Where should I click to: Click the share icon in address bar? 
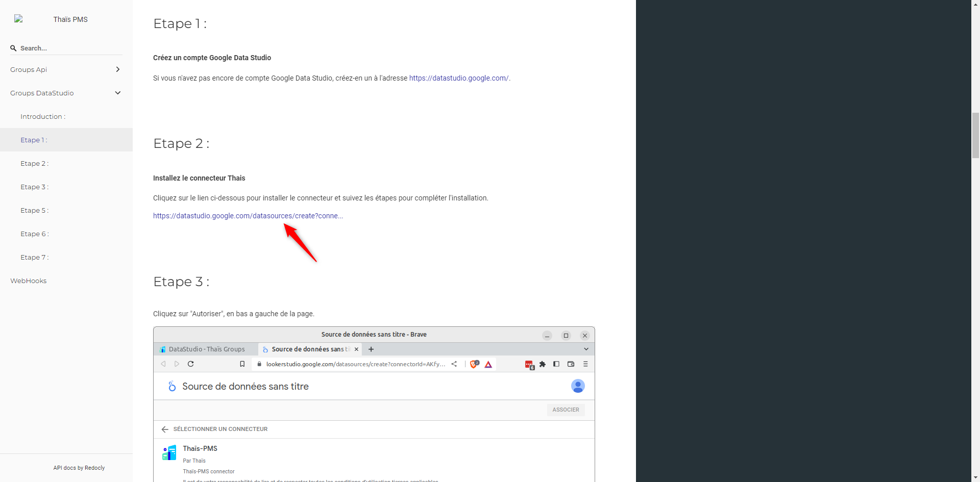454,364
